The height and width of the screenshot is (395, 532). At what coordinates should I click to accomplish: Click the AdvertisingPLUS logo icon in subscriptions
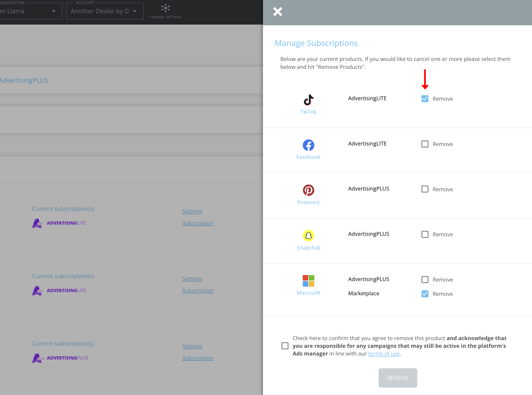click(x=38, y=358)
